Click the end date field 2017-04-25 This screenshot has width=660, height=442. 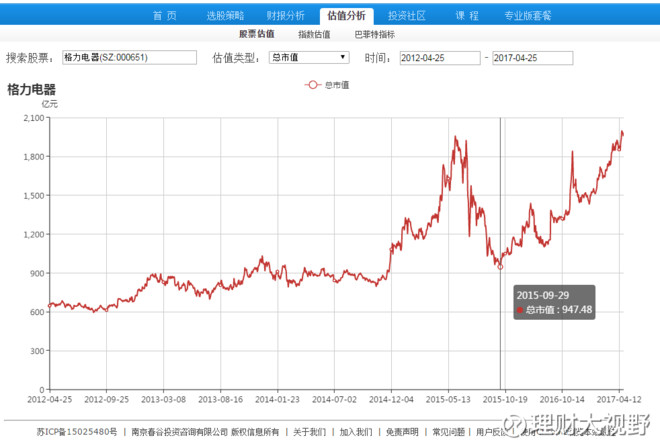[x=532, y=58]
